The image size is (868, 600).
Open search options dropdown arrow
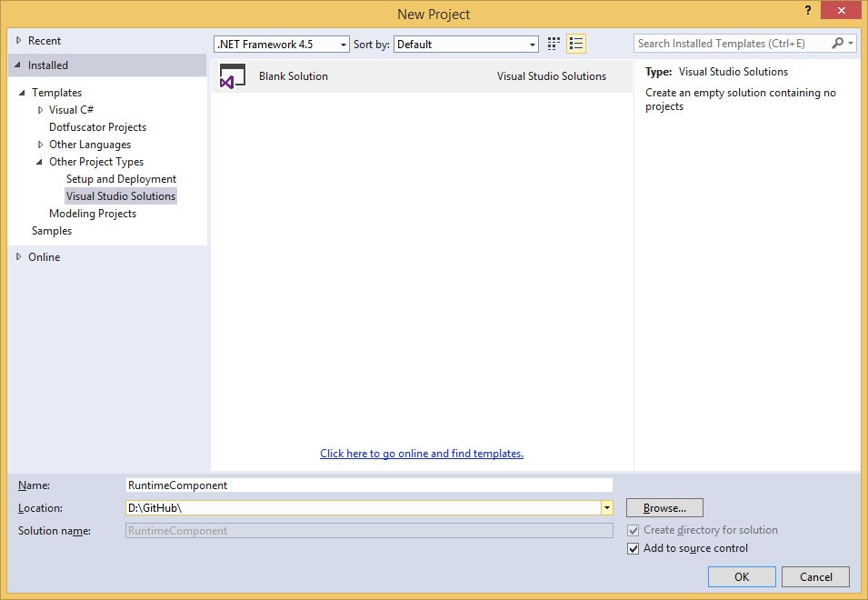point(851,43)
